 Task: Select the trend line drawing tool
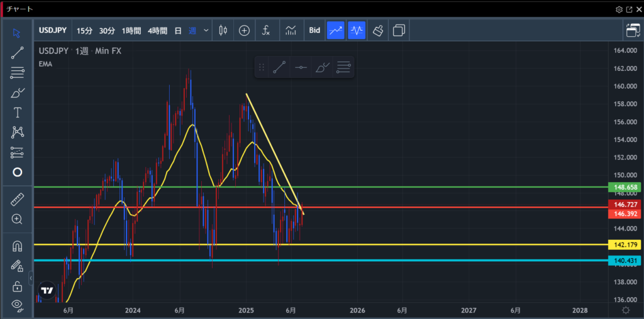(17, 53)
